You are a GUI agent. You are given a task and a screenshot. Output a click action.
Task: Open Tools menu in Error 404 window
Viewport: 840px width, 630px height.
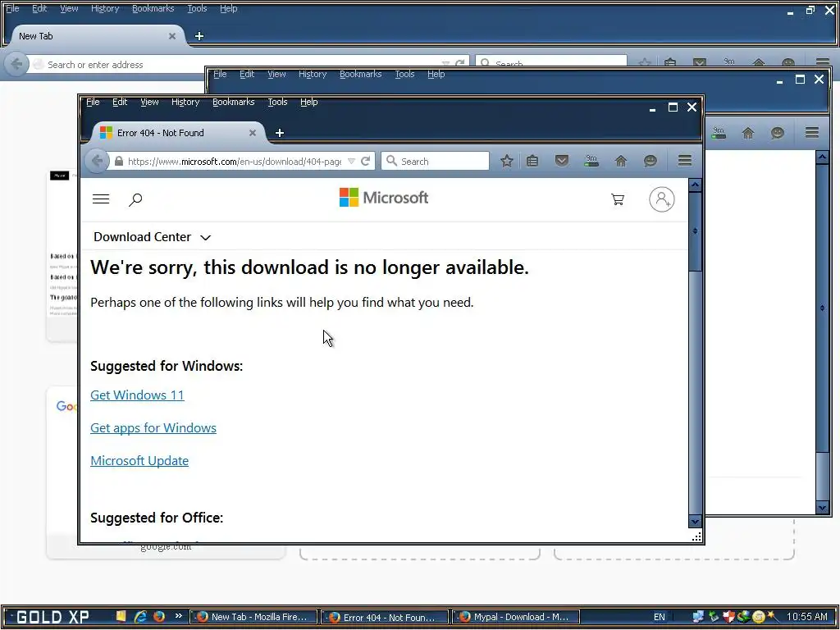click(277, 102)
